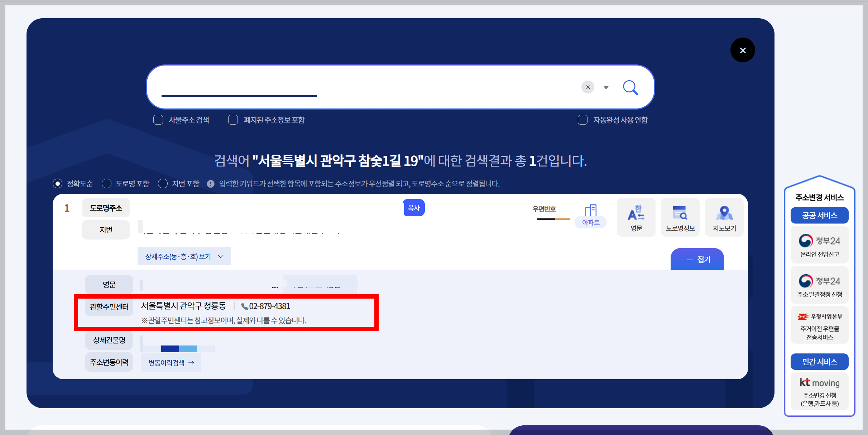Check 폐지된 주소정보 포함 option
Viewport: 868px width, 435px height.
[233, 120]
